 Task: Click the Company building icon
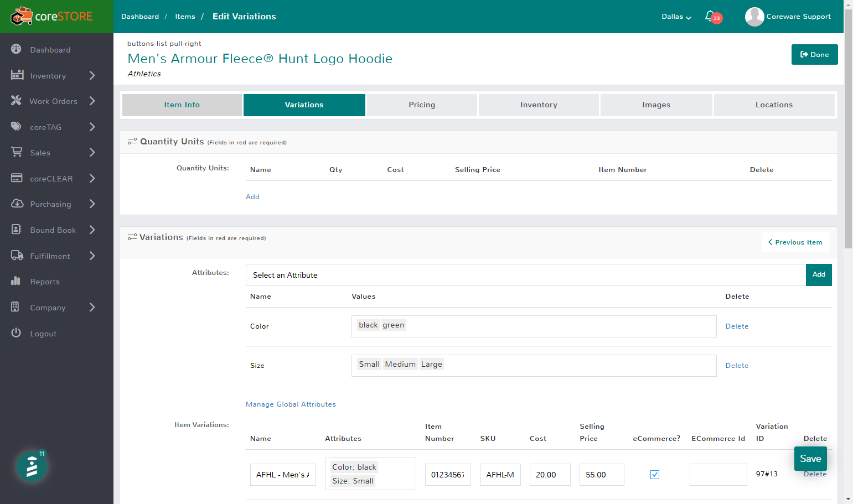point(15,307)
